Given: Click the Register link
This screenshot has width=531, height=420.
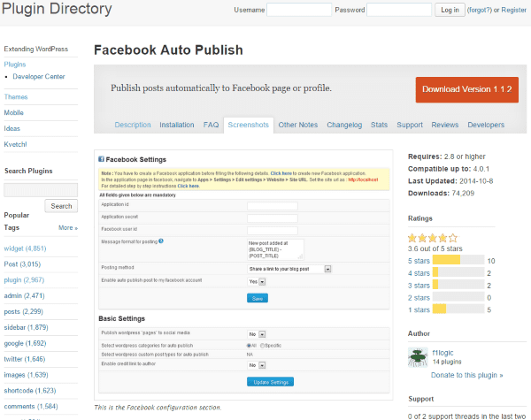Looking at the screenshot, I should [513, 10].
